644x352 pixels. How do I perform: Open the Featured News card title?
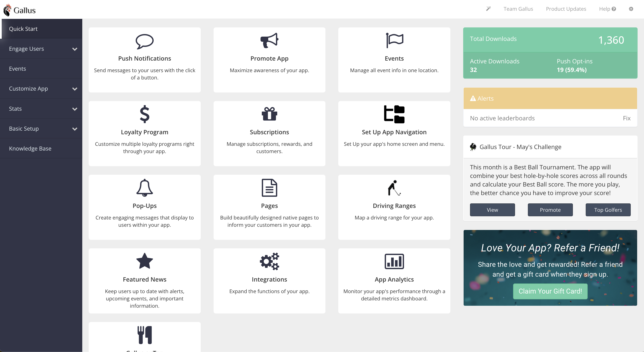click(x=144, y=279)
